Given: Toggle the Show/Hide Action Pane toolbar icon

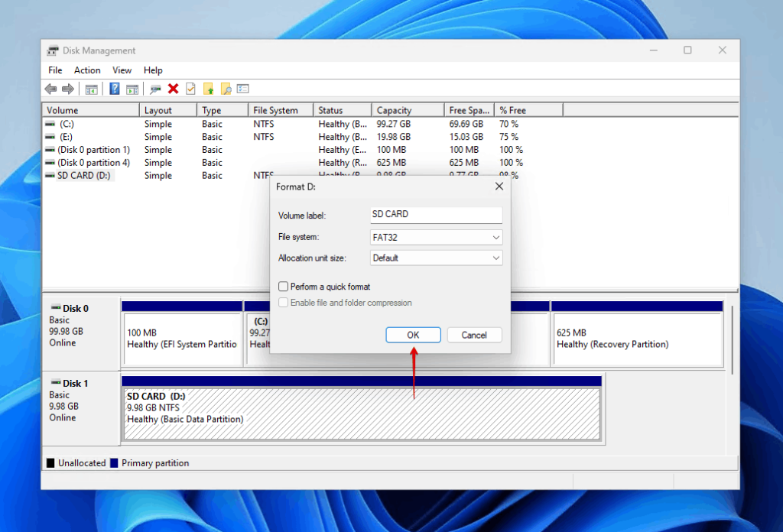Looking at the screenshot, I should pos(132,89).
